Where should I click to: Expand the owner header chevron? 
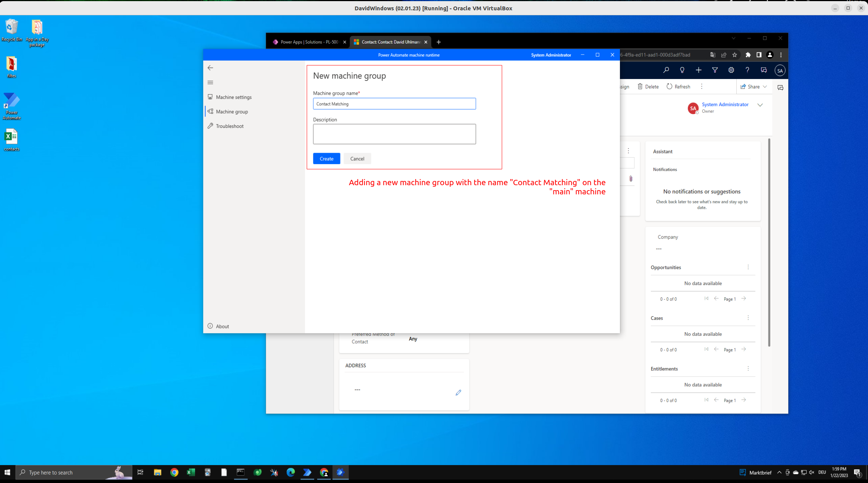[760, 105]
